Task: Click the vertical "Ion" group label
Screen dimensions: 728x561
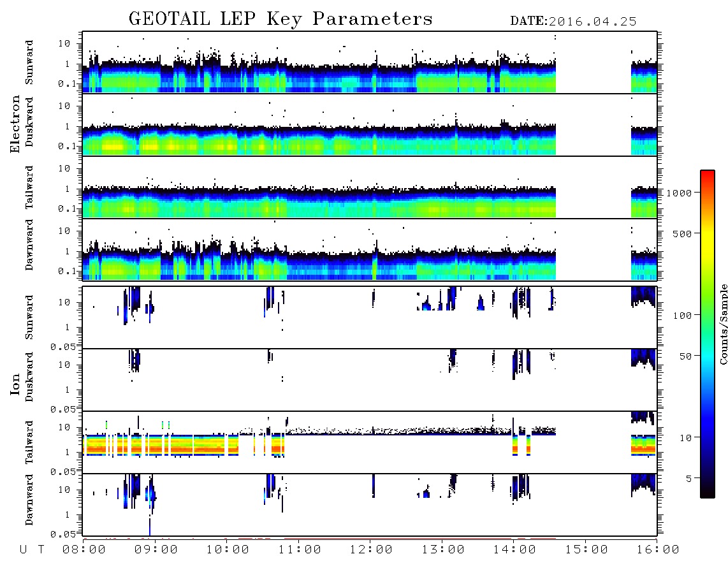Action: tap(15, 384)
